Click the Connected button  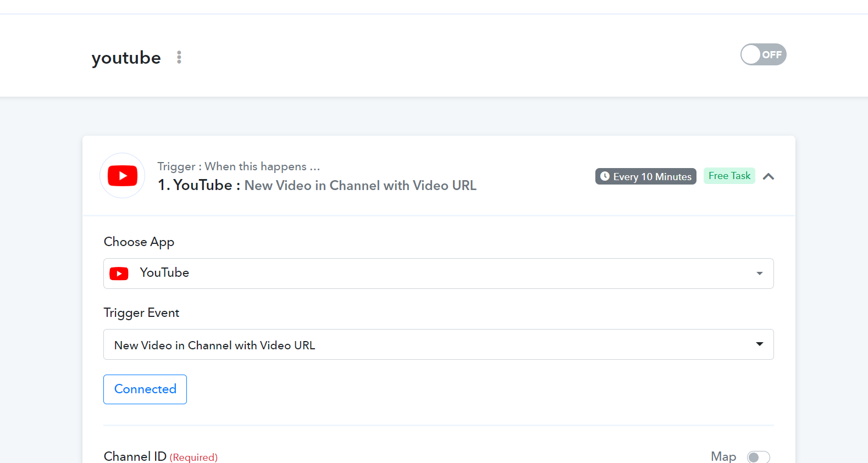point(145,389)
